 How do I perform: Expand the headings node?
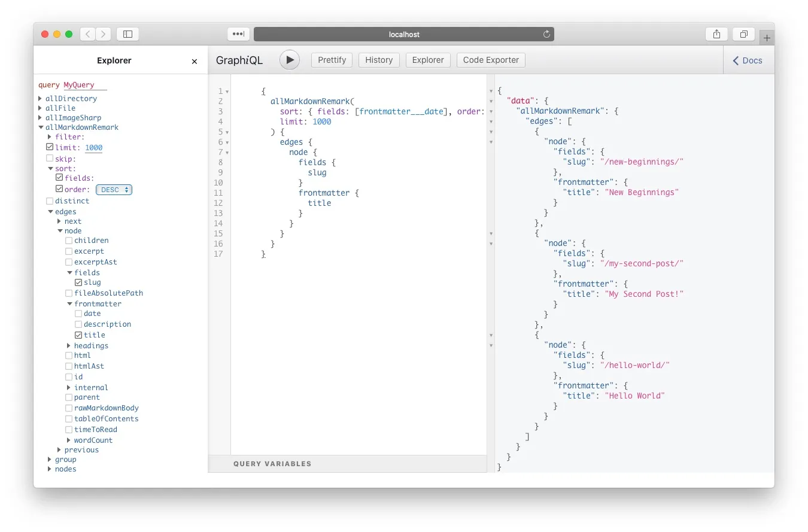point(69,346)
